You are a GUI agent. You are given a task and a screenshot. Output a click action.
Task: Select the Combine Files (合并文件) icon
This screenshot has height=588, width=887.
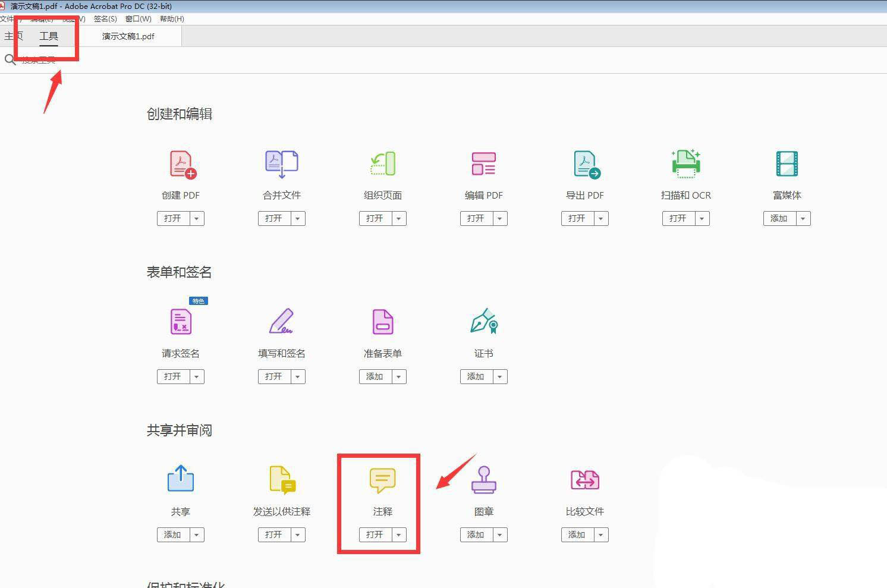click(282, 164)
